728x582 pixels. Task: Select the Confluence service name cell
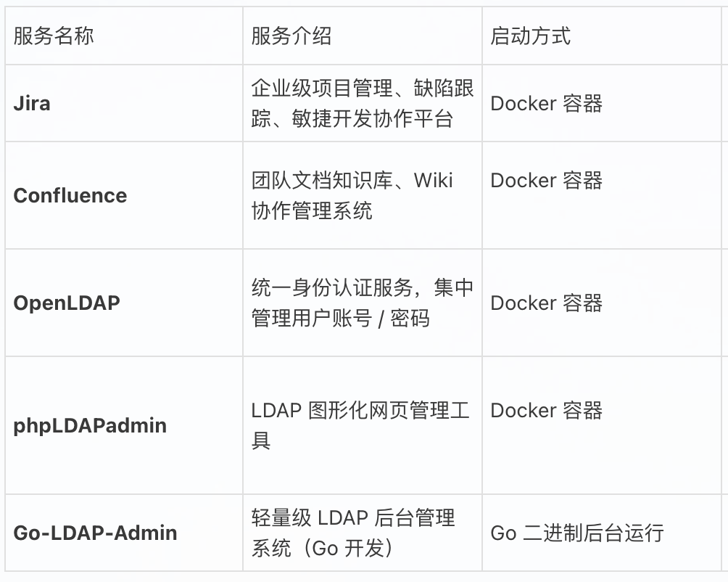[70, 196]
